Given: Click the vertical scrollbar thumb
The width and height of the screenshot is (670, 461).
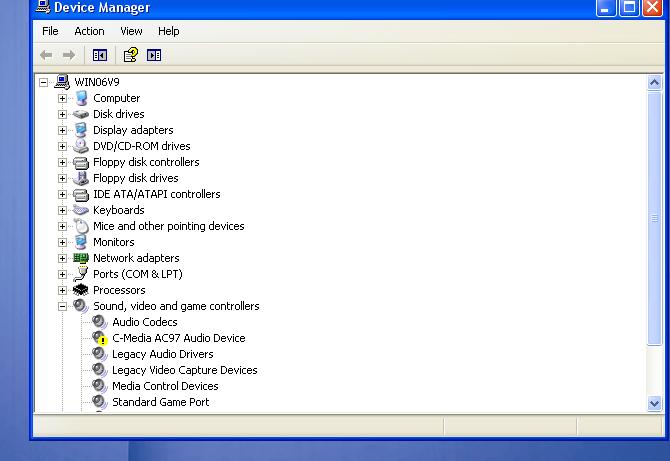Looking at the screenshot, I should (654, 218).
